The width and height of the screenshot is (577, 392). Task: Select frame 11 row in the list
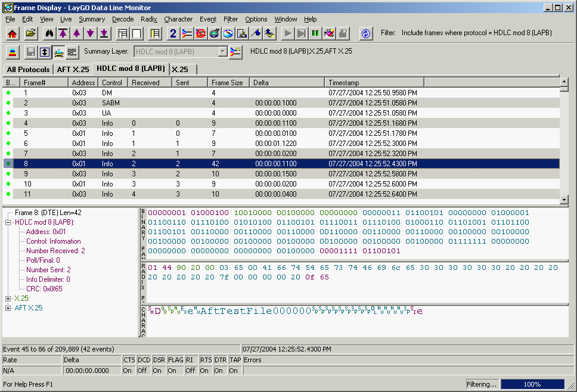pyautogui.click(x=281, y=194)
